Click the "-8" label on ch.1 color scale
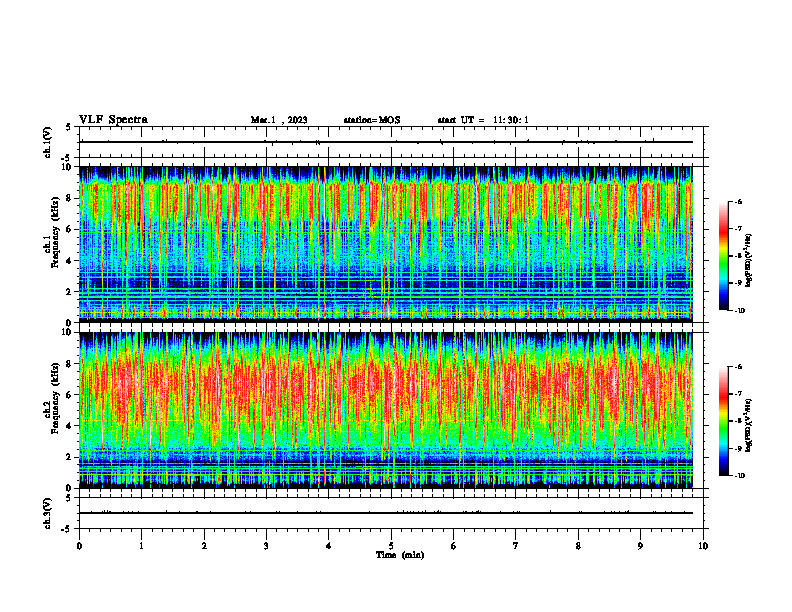This screenshot has width=792, height=612. tap(738, 256)
